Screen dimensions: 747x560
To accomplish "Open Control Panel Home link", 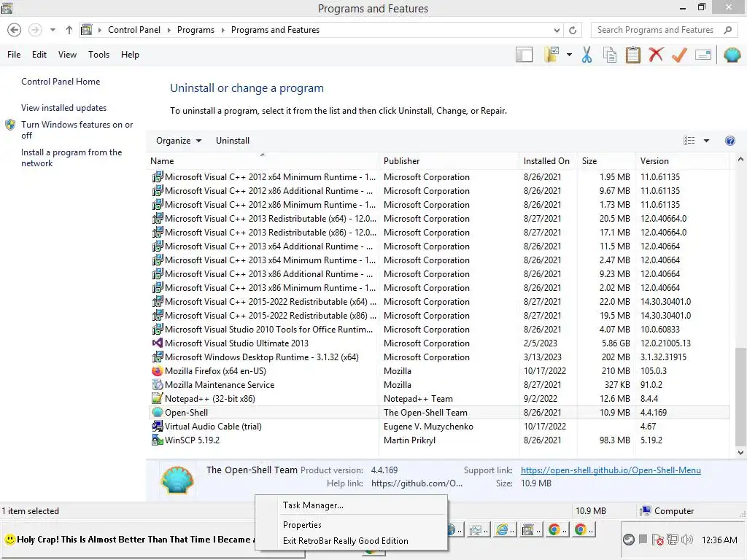I will click(61, 82).
